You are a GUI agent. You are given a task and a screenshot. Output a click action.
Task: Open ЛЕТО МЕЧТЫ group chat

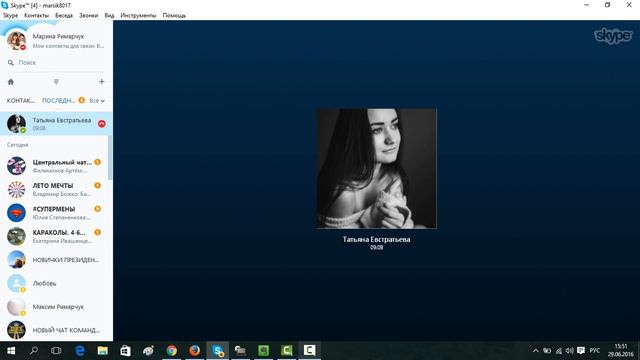[x=54, y=189]
